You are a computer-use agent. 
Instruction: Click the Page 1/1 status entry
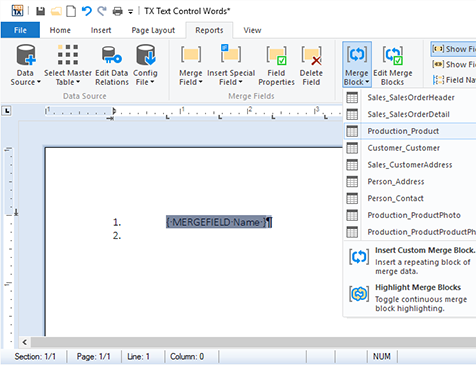click(x=93, y=357)
